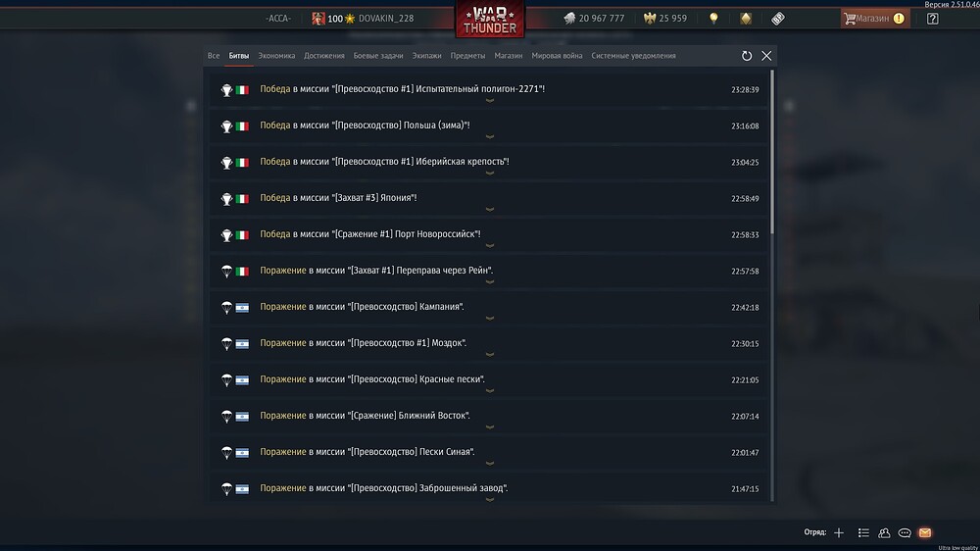Open the friends contacts icon
The height and width of the screenshot is (551, 980).
884,532
